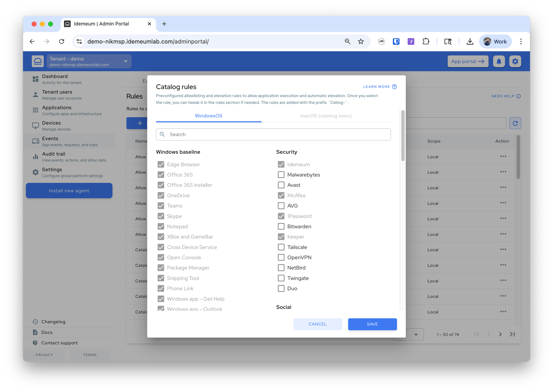Screen dimensions: 553x392
Task: Check the OpenVPN rule
Action: coord(281,257)
